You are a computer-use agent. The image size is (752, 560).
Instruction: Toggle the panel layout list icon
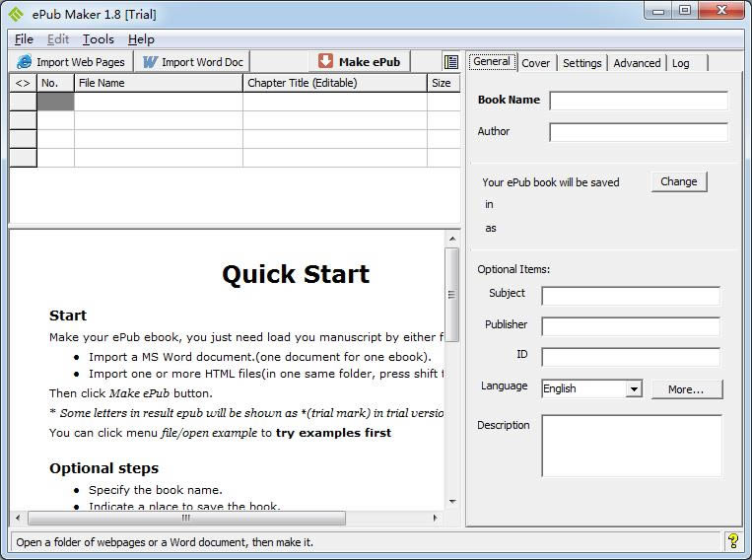tap(450, 62)
